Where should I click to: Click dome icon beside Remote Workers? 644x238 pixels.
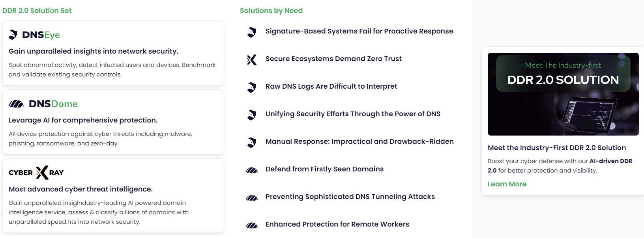[252, 225]
